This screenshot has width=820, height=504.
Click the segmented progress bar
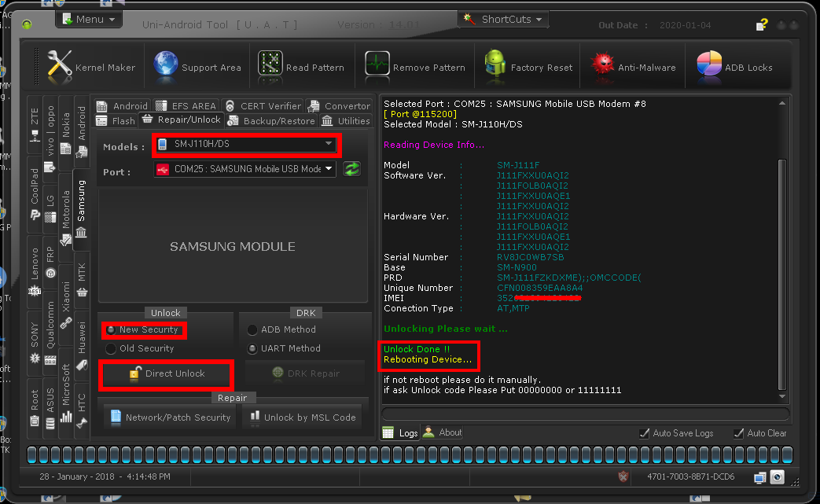click(410, 454)
